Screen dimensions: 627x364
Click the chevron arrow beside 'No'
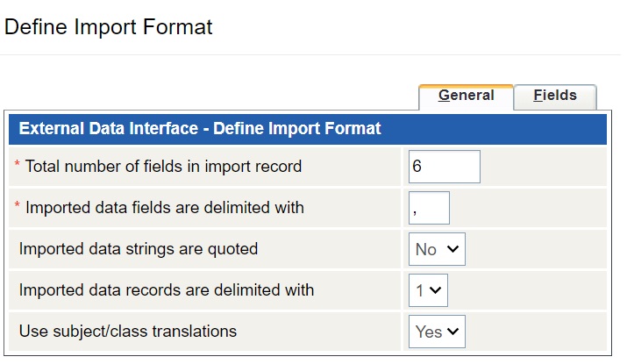(x=453, y=249)
